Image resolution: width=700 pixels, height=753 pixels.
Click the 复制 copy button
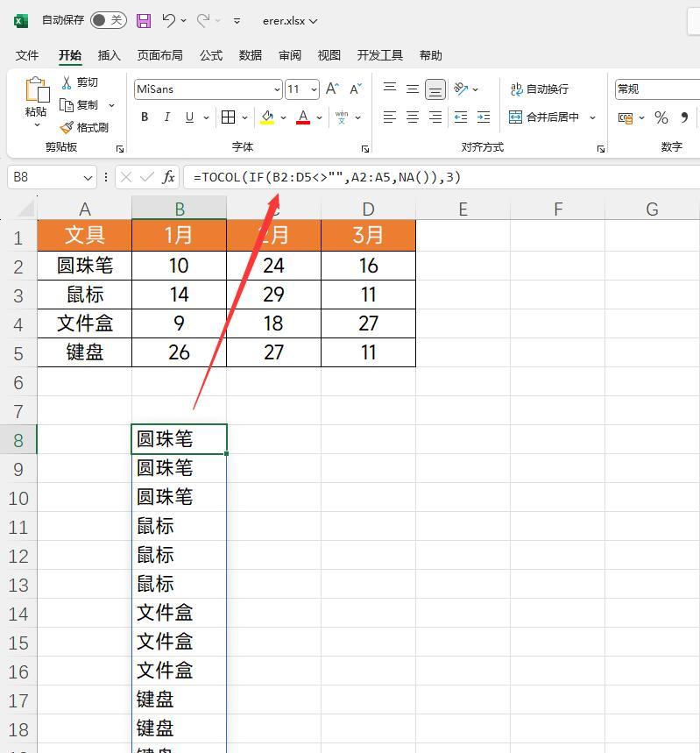pos(80,104)
